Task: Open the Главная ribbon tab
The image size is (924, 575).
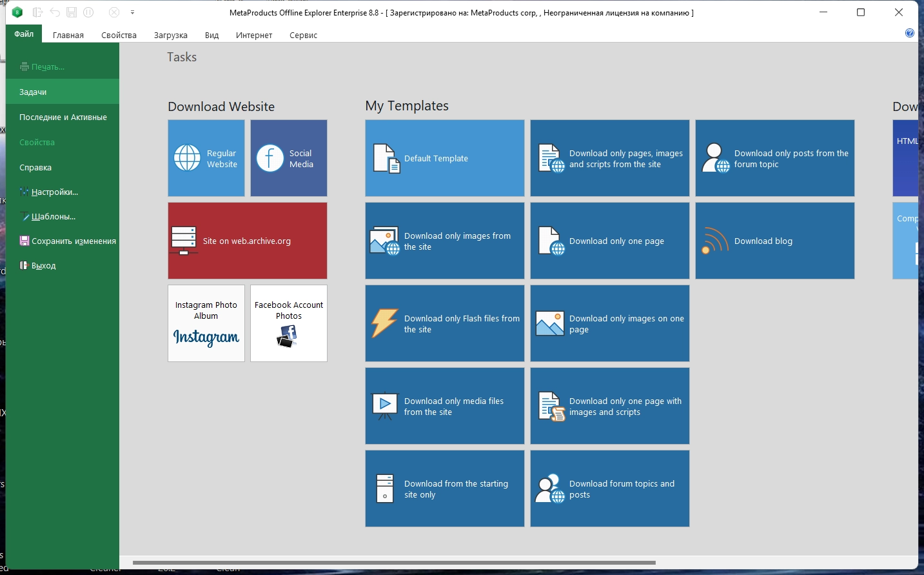Action: tap(68, 35)
